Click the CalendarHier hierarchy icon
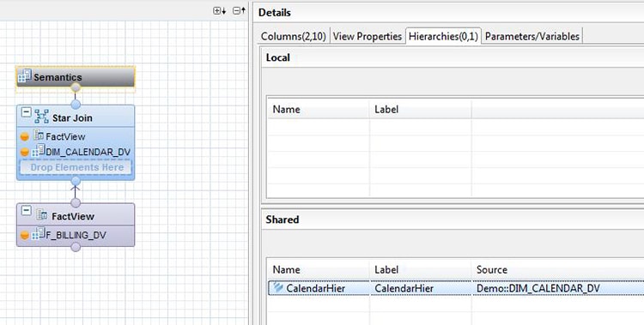 [278, 287]
